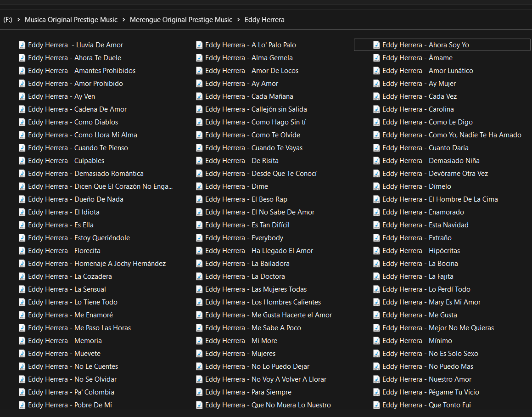Click the file icon of Alma Gemela
Image resolution: width=532 pixels, height=417 pixels.
point(199,58)
